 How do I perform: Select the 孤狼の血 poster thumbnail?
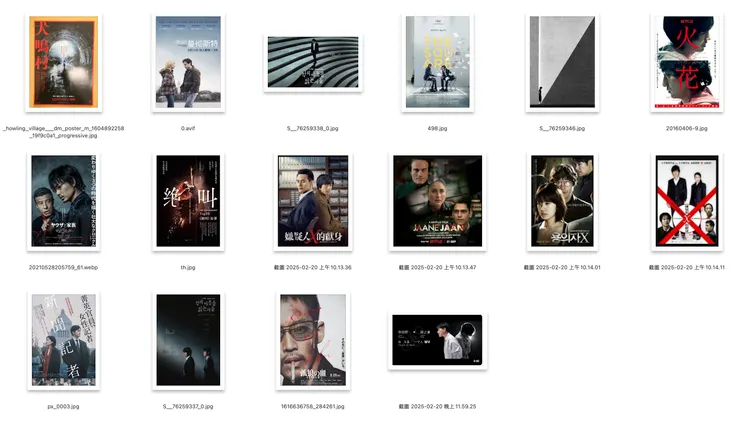pyautogui.click(x=313, y=340)
